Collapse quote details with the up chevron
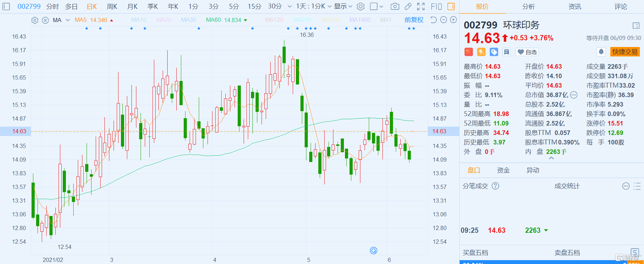This screenshot has height=264, width=644. coord(551,158)
